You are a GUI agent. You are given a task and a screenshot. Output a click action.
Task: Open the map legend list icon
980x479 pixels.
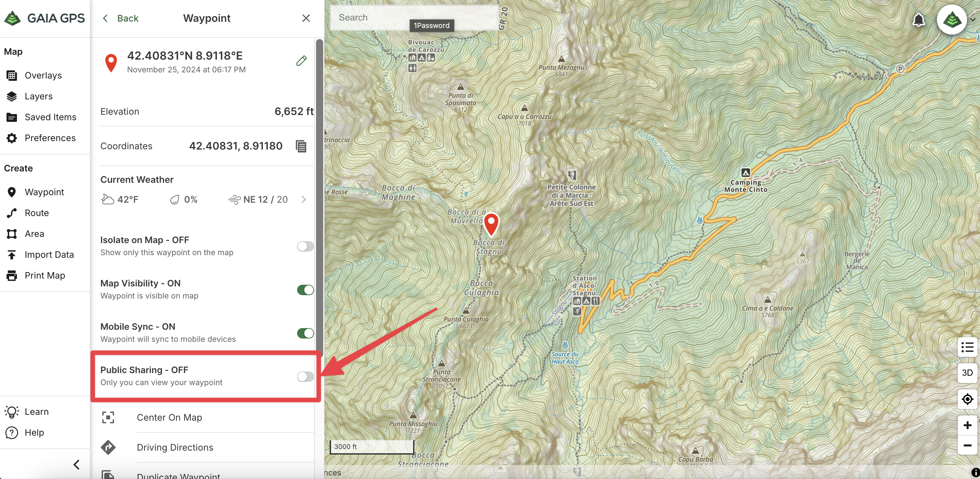(x=967, y=347)
